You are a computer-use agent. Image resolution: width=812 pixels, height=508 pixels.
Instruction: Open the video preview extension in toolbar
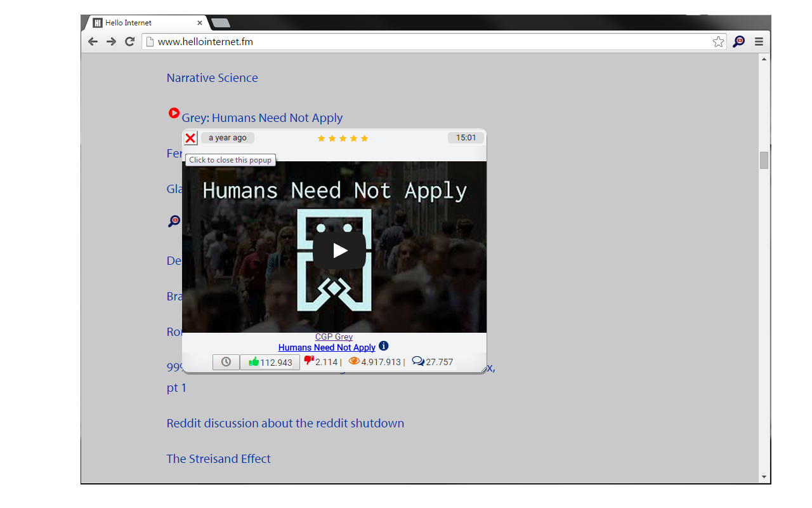pyautogui.click(x=738, y=42)
